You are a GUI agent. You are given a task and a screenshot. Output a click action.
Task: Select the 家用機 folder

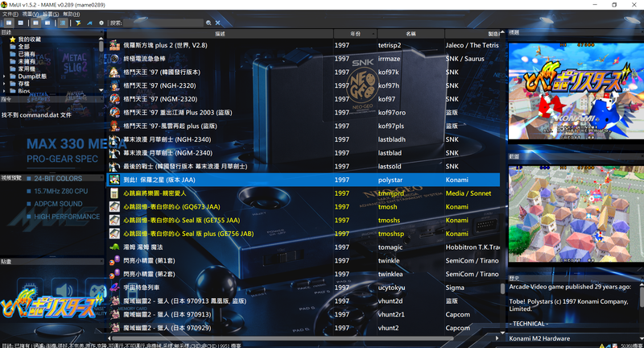(x=23, y=69)
